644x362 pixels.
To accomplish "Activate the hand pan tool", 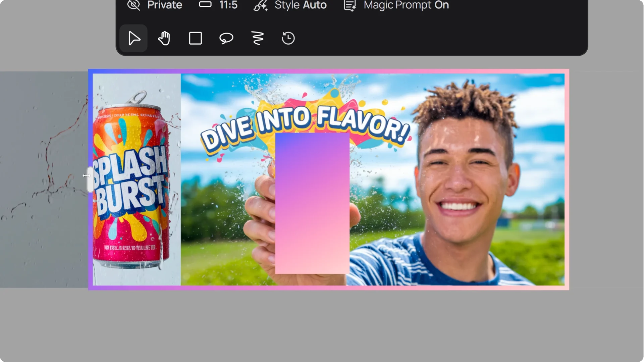I will pyautogui.click(x=164, y=38).
